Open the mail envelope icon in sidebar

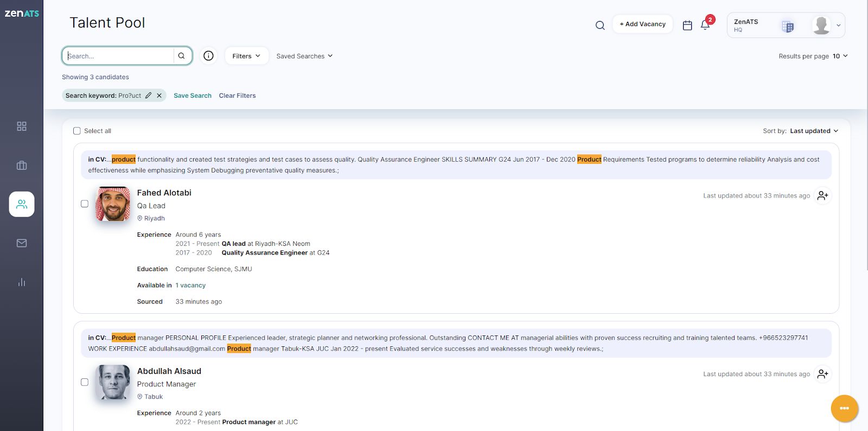tap(22, 243)
